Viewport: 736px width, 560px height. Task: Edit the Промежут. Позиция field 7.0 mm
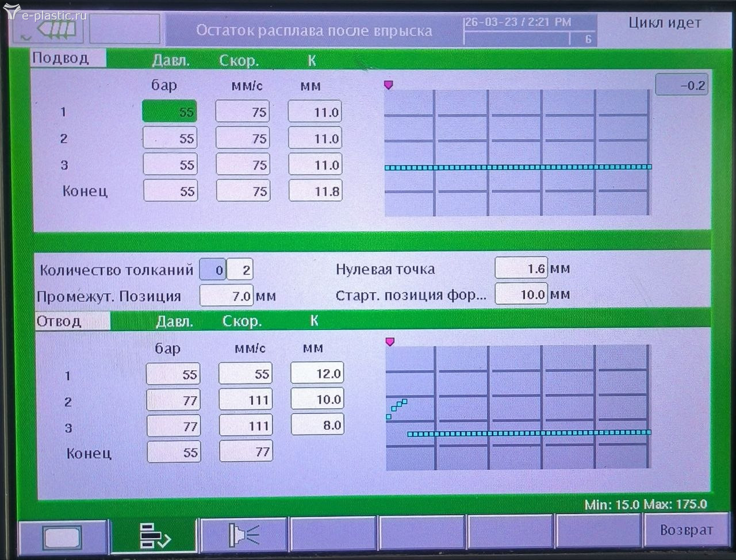pyautogui.click(x=227, y=296)
